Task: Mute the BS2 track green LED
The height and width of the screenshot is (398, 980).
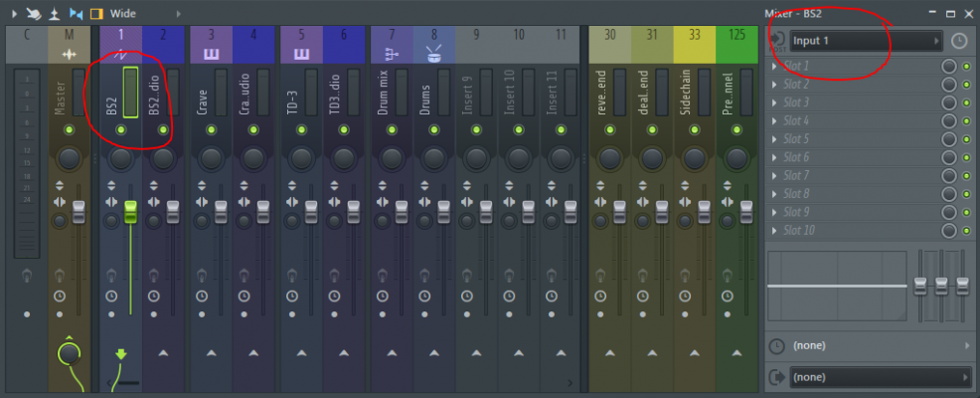Action: point(120,130)
